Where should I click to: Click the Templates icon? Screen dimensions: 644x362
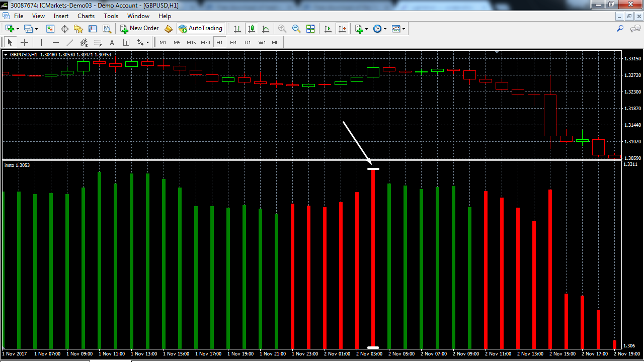[x=396, y=29]
